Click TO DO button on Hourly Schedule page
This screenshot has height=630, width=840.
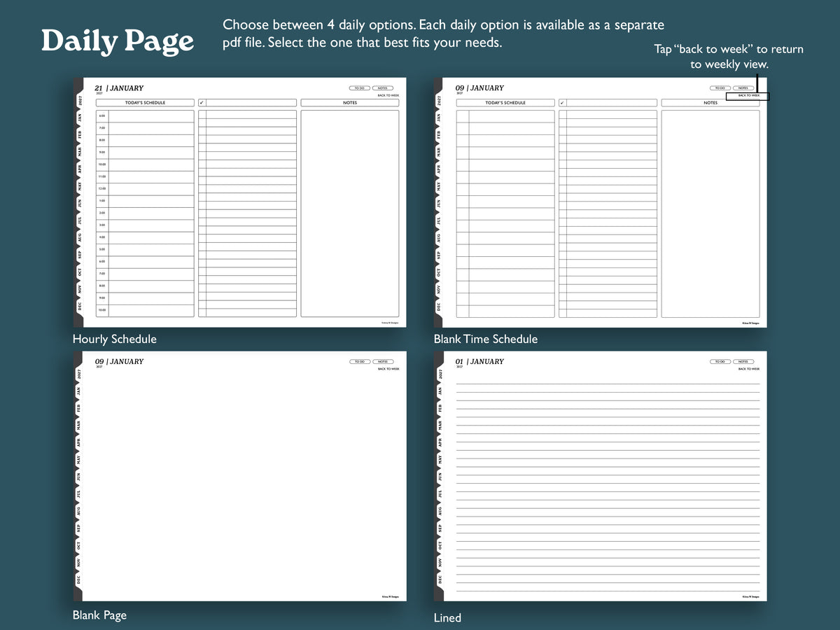[360, 88]
